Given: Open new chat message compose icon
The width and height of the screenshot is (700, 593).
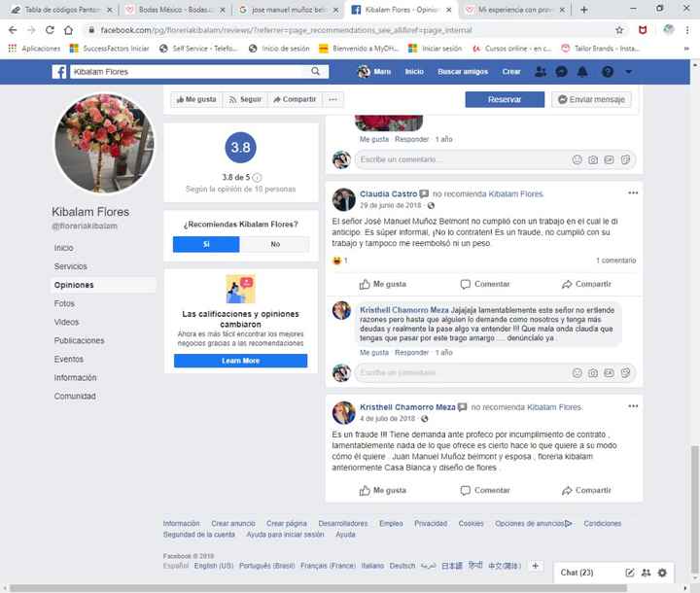Looking at the screenshot, I should tap(629, 573).
